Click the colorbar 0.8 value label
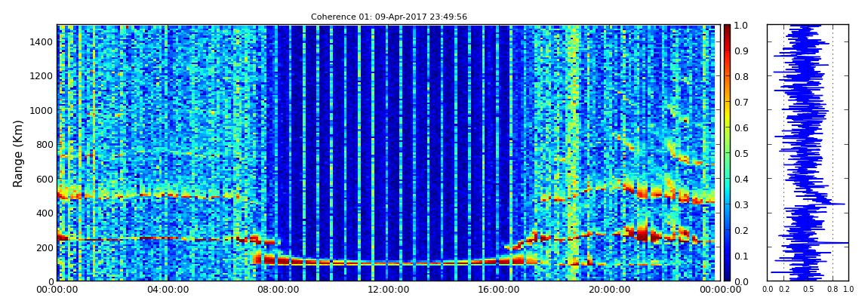Image resolution: width=868 pixels, height=307 pixels. click(x=740, y=76)
